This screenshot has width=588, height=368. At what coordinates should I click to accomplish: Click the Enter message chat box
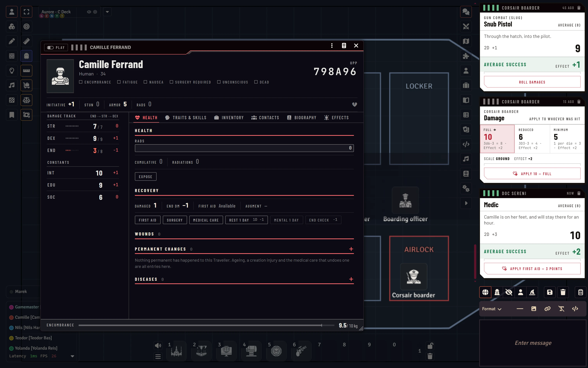tap(533, 343)
